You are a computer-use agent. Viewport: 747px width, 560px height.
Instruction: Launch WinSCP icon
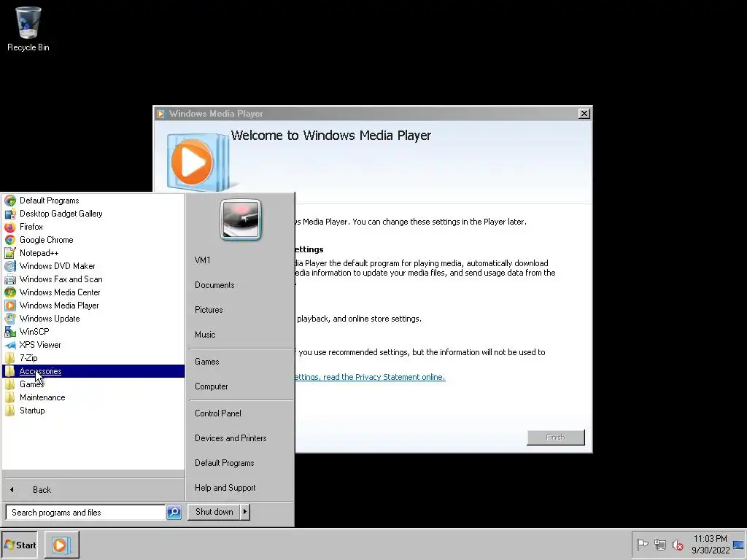pos(10,332)
